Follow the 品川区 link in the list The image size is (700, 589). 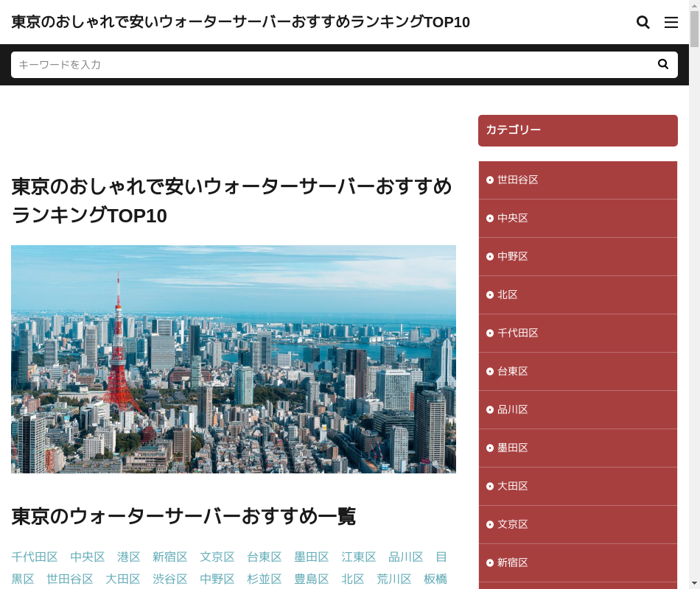tap(406, 557)
